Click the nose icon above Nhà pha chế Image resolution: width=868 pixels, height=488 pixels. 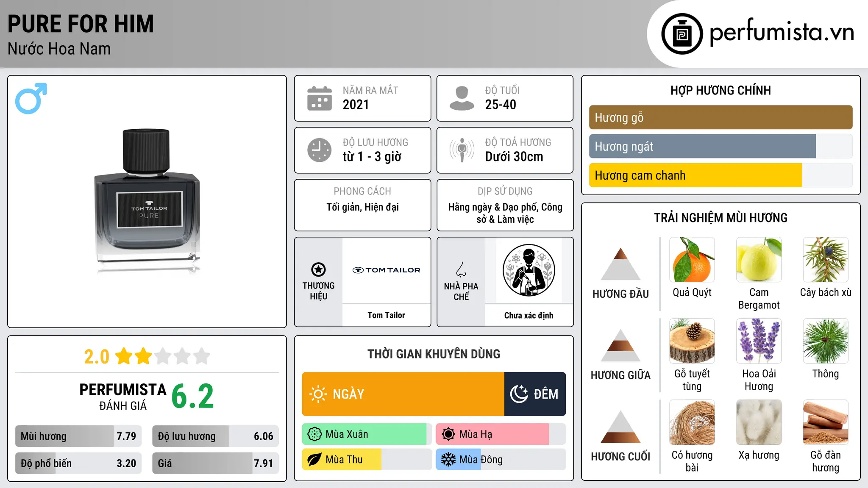click(x=461, y=269)
